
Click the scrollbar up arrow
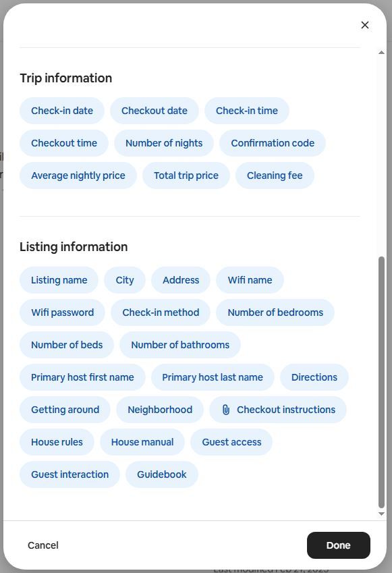click(x=381, y=53)
